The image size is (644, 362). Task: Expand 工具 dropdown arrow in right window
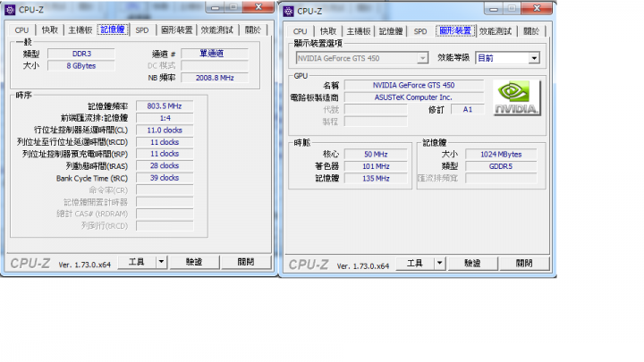[x=439, y=263]
